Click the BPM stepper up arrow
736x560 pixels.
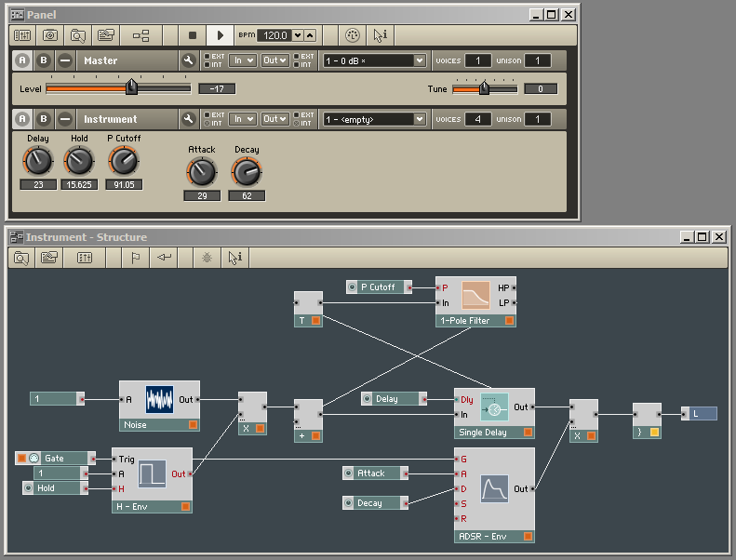click(310, 35)
